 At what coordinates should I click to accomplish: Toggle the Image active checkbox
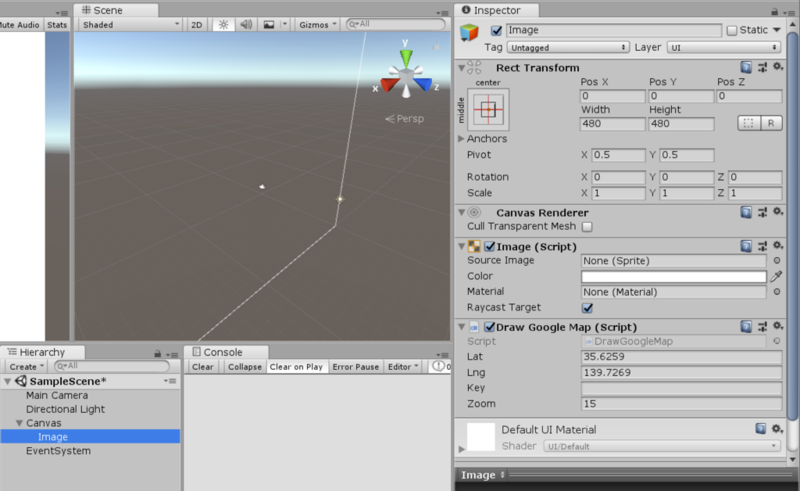click(x=496, y=31)
